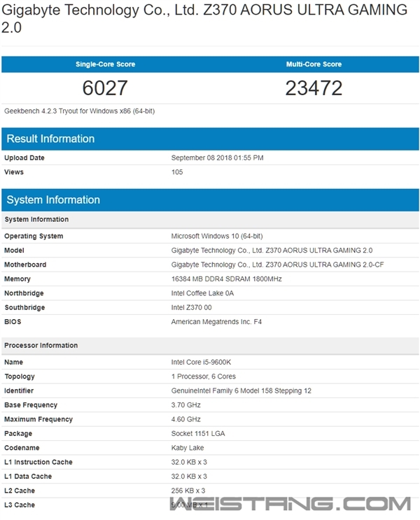Click the Maximum Frequency label

[38, 419]
